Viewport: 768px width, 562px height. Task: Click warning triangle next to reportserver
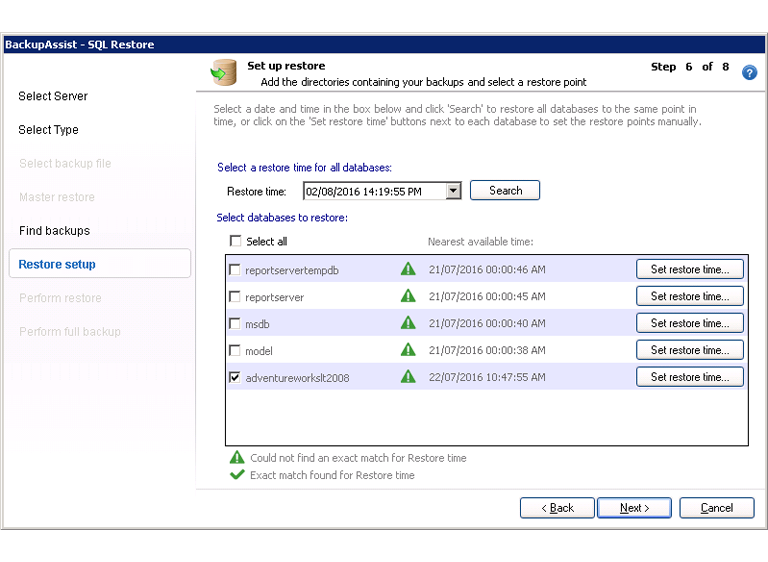pyautogui.click(x=408, y=296)
